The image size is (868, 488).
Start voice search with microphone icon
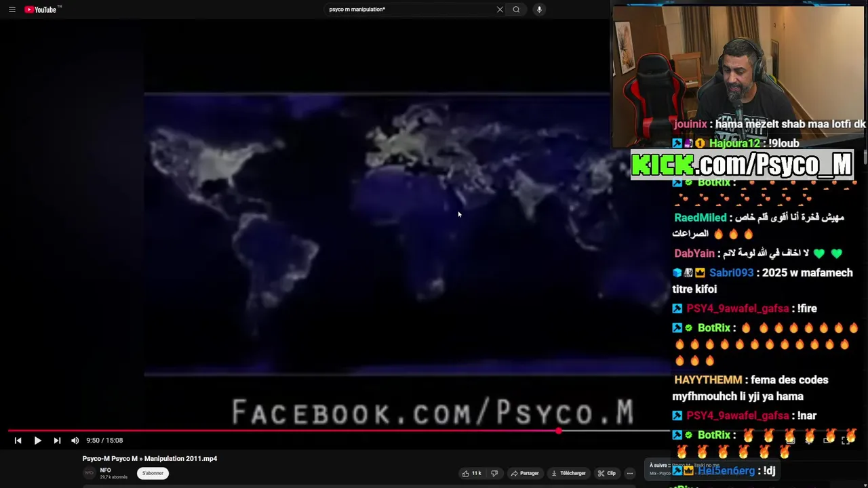tap(539, 9)
